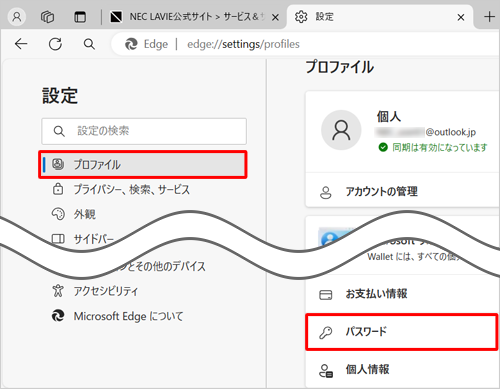Click the sidebar panel icon beside サイドバー

tap(58, 239)
